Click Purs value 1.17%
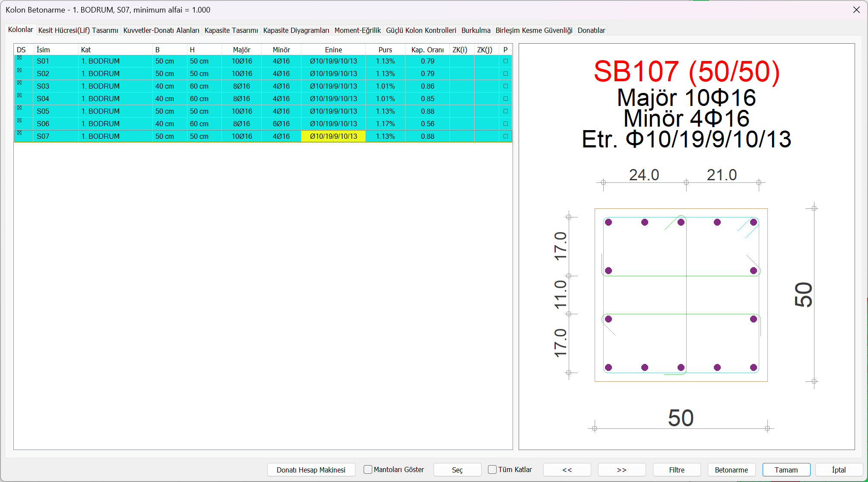868x482 pixels. (x=385, y=124)
